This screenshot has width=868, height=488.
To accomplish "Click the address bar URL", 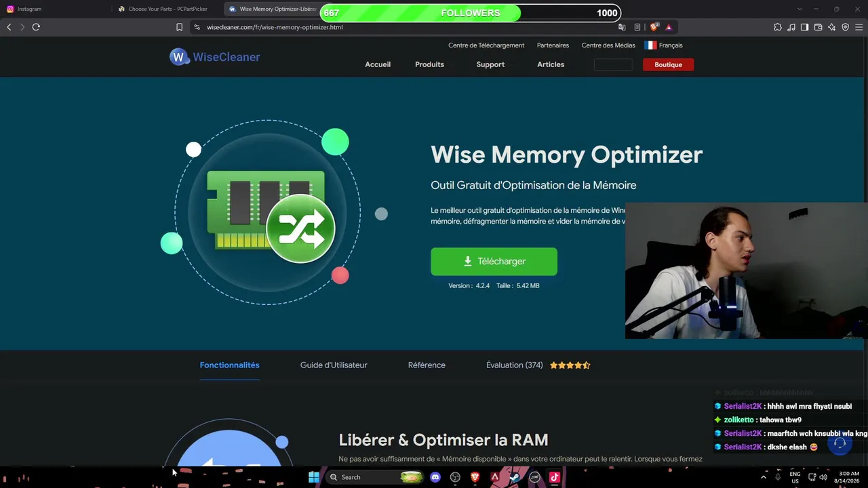I will 275,27.
